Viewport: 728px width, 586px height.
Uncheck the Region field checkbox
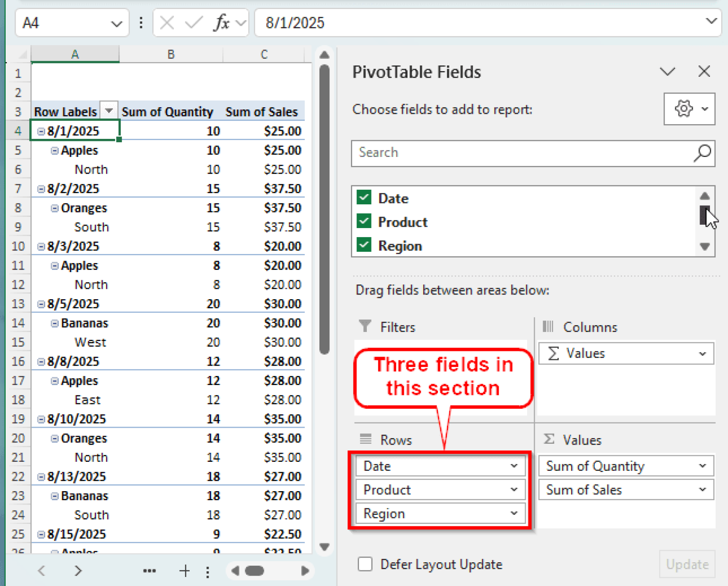tap(364, 245)
